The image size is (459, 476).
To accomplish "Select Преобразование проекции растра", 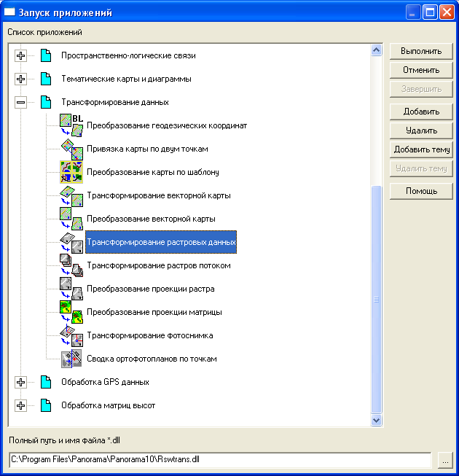I will pos(151,289).
